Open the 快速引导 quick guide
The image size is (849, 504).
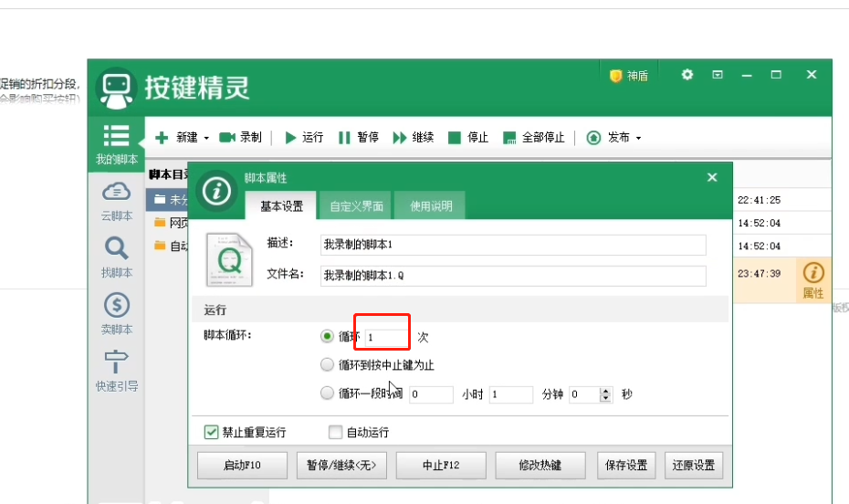point(117,371)
